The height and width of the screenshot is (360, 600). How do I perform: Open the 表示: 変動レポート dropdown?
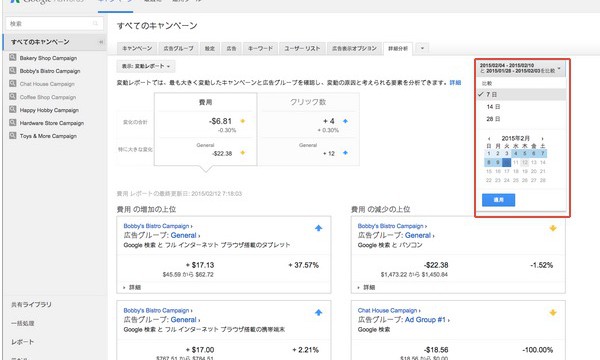point(146,66)
